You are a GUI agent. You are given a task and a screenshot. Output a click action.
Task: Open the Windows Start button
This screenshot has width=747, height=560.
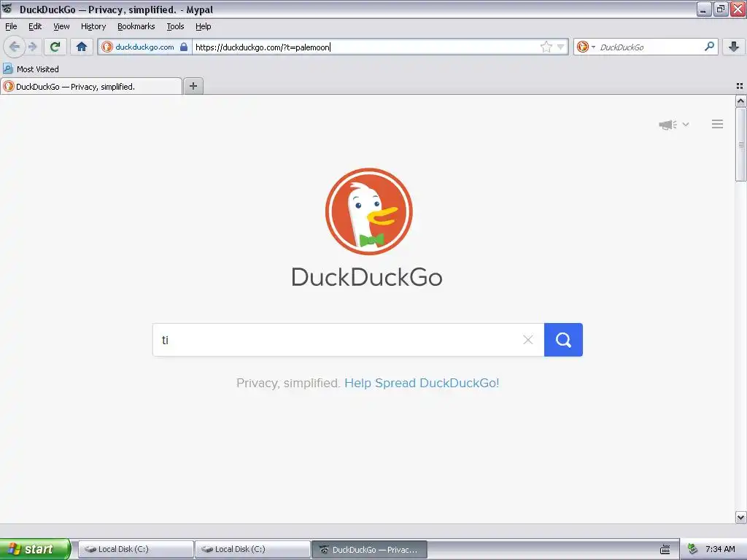[35, 549]
